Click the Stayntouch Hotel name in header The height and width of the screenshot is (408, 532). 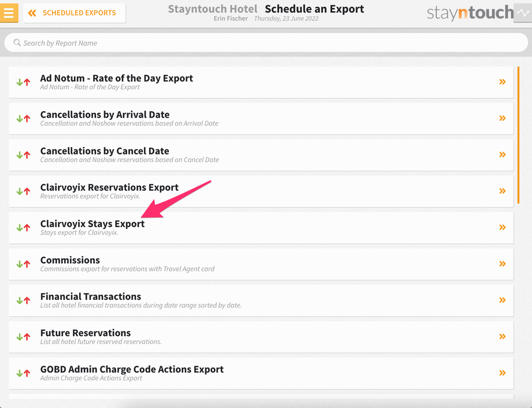[213, 9]
